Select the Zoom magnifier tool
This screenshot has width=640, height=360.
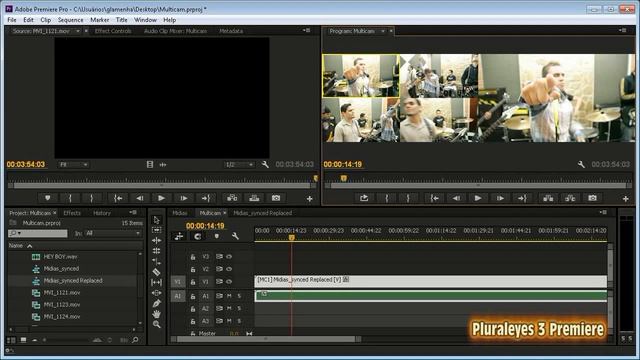pos(157,324)
